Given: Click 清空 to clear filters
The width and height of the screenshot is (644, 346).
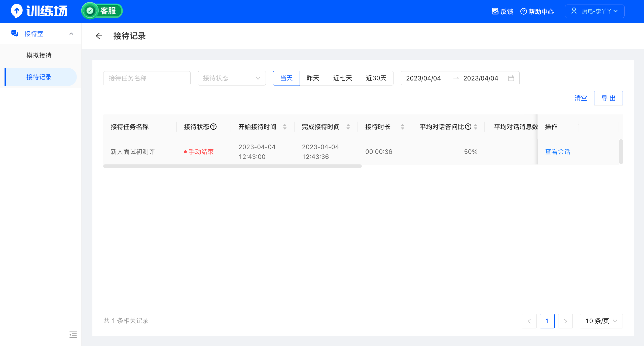Looking at the screenshot, I should click(x=581, y=98).
